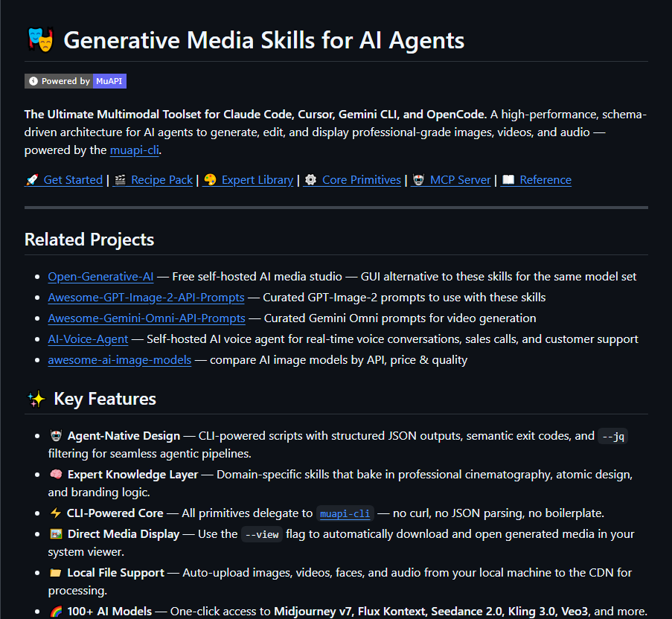The height and width of the screenshot is (619, 672).
Task: Open the Reference link
Action: point(545,180)
